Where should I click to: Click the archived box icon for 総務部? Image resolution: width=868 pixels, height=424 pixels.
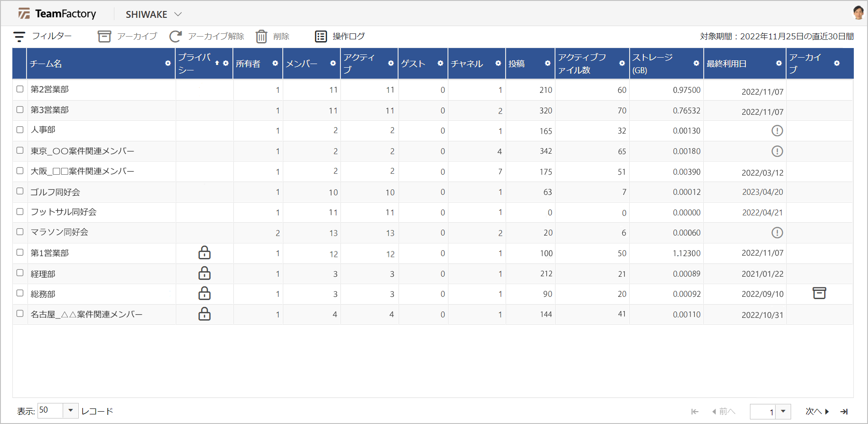point(819,293)
